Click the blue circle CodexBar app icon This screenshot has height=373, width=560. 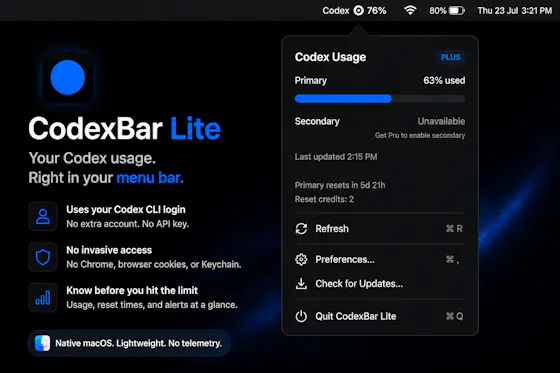[x=68, y=78]
